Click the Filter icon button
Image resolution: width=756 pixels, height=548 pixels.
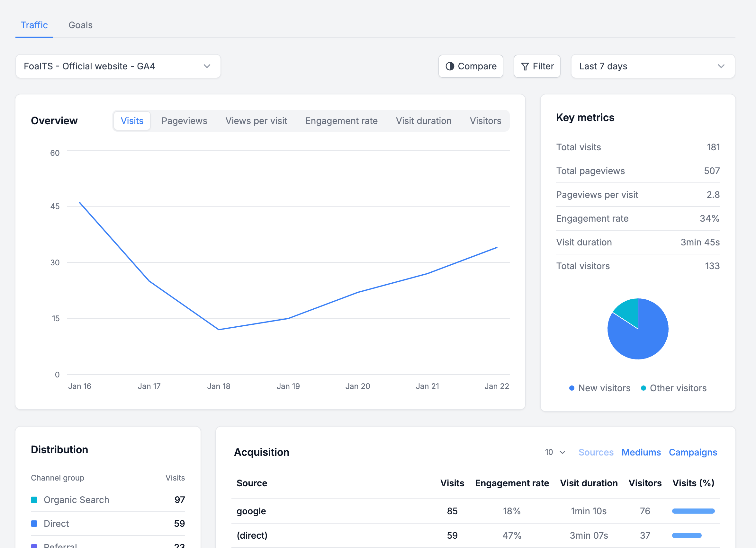click(x=537, y=66)
